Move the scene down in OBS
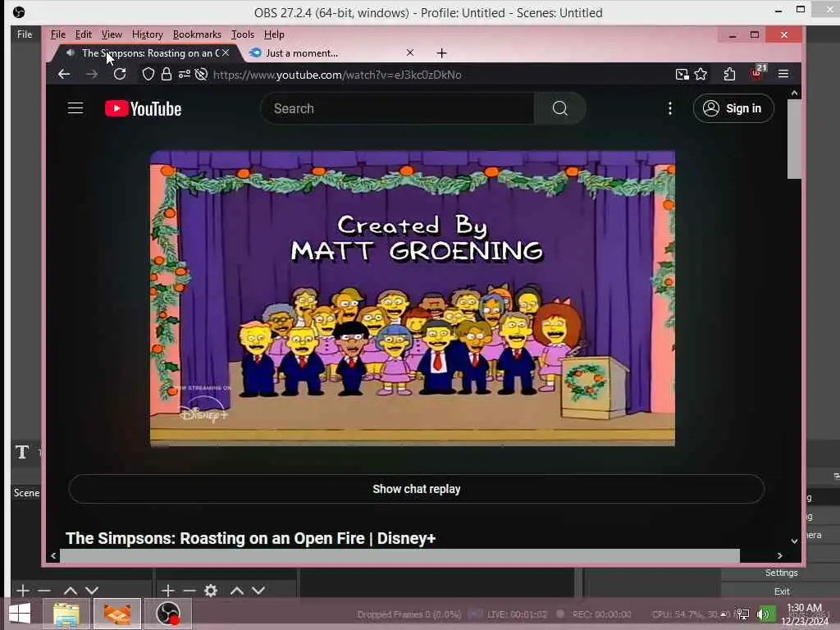Viewport: 840px width, 630px height. 92,591
